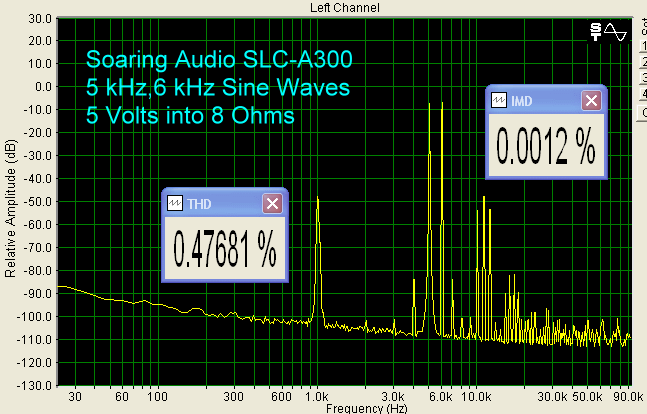Click the 1.0k tick label on frequency axis
The image size is (647, 414).
tap(316, 396)
